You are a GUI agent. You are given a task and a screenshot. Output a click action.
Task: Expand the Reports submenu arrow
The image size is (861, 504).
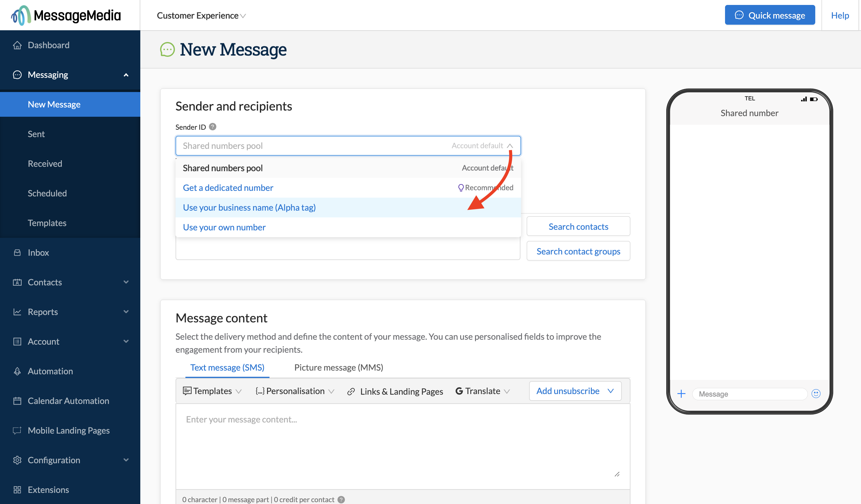126,312
